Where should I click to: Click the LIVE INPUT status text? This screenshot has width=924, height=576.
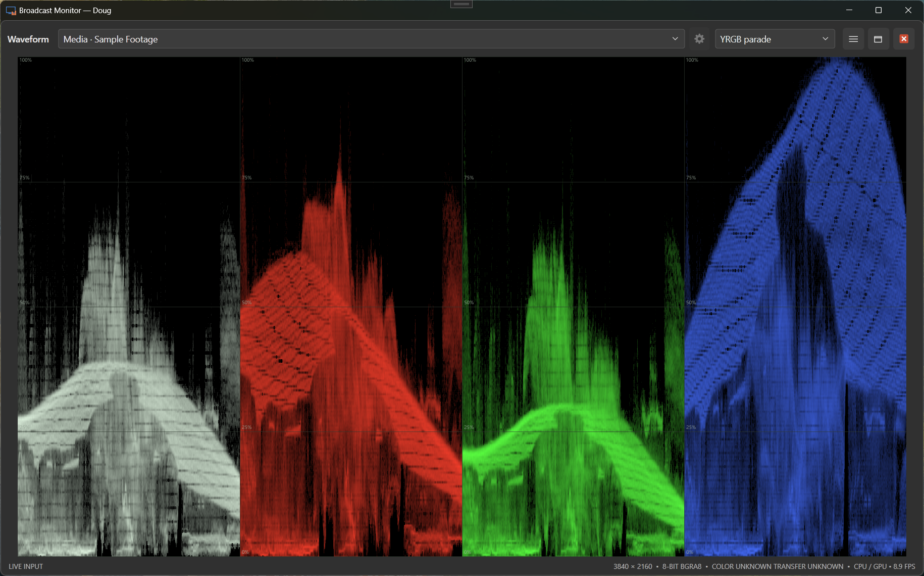pyautogui.click(x=26, y=566)
